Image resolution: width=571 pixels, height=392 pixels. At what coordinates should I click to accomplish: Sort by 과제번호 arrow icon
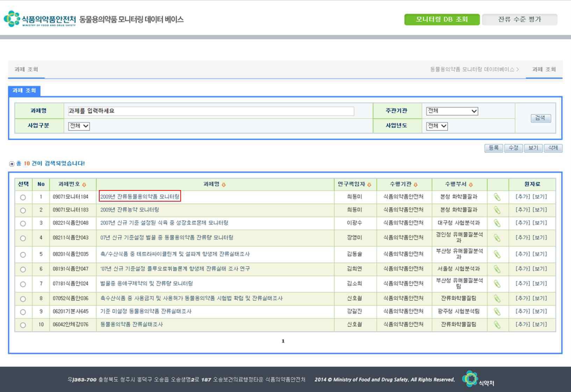[84, 184]
